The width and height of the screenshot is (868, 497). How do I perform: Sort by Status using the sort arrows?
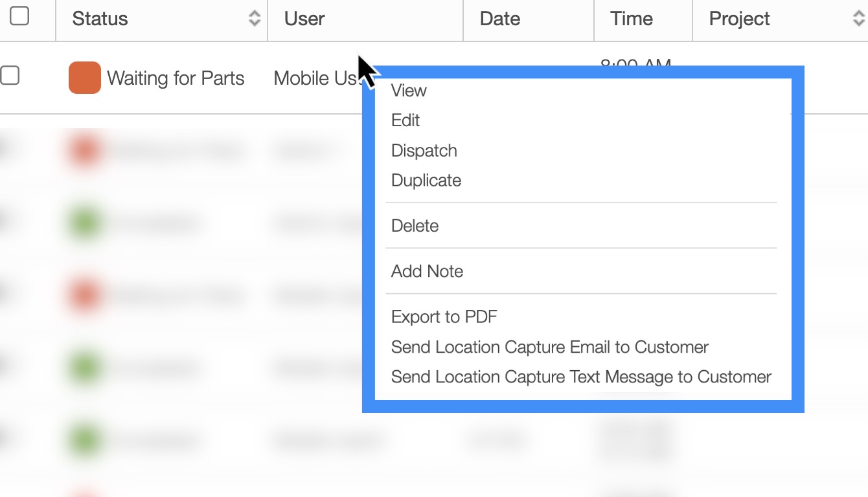click(x=255, y=19)
